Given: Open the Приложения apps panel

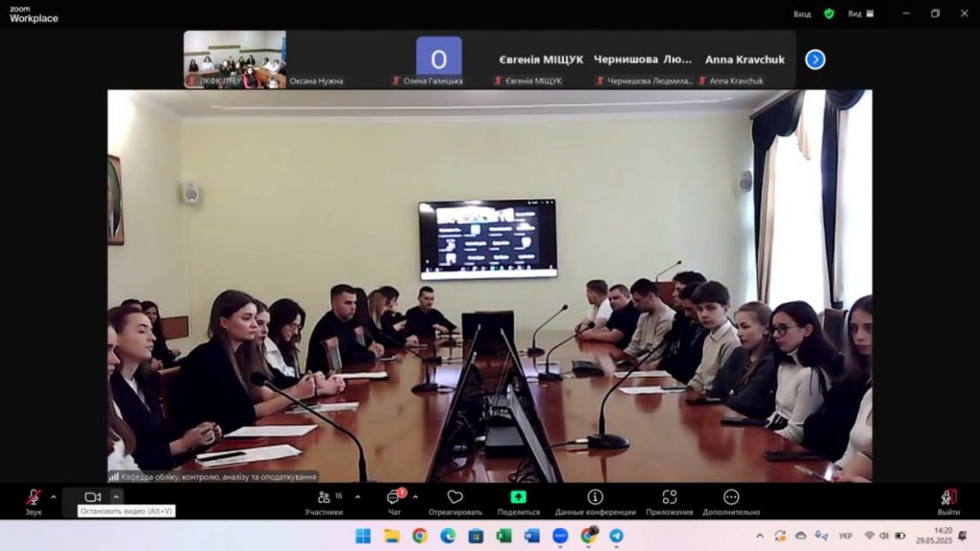Looking at the screenshot, I should pos(670,497).
